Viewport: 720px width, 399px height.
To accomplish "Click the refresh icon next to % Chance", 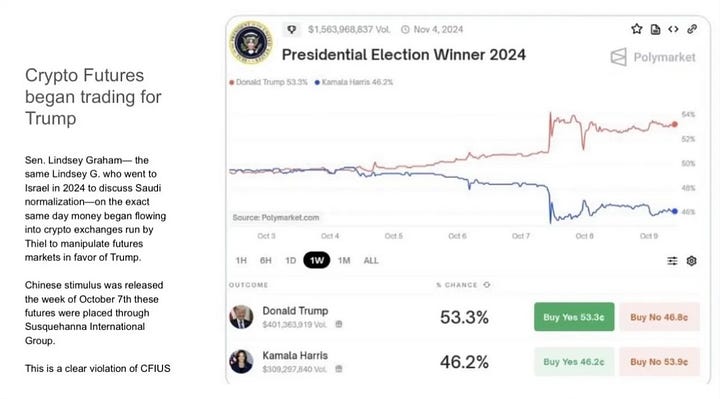I will tap(487, 285).
